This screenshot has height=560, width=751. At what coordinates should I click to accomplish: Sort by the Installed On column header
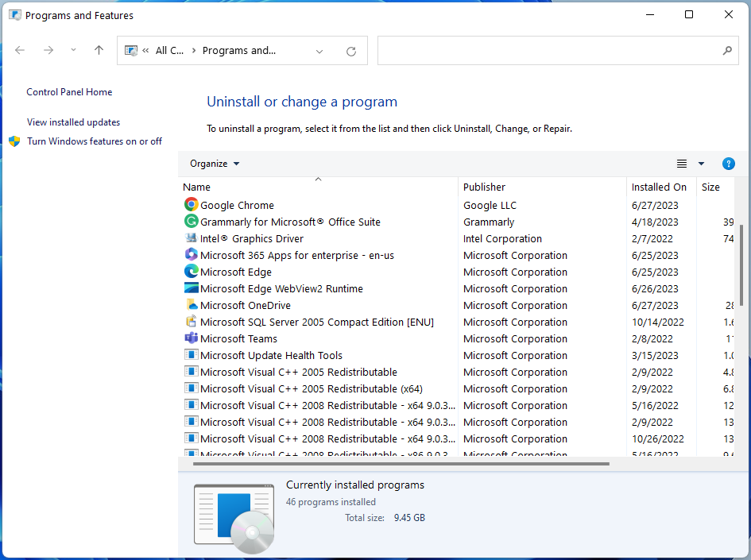pos(661,187)
